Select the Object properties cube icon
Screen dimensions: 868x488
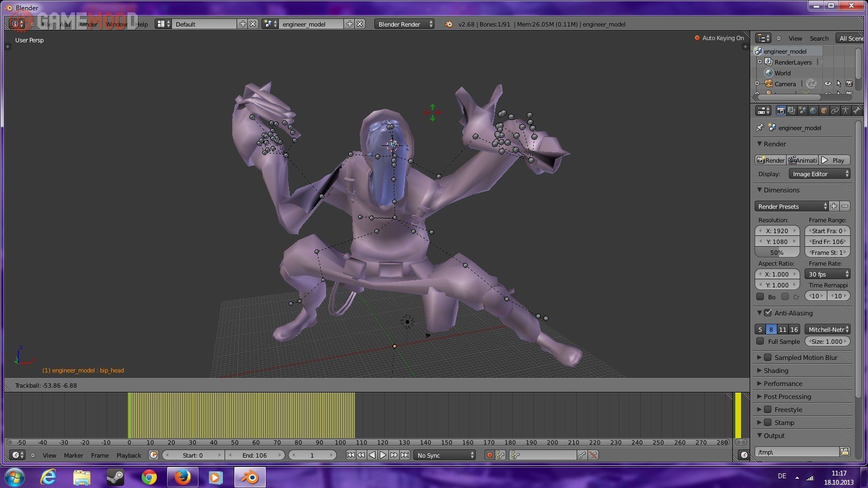pos(824,111)
